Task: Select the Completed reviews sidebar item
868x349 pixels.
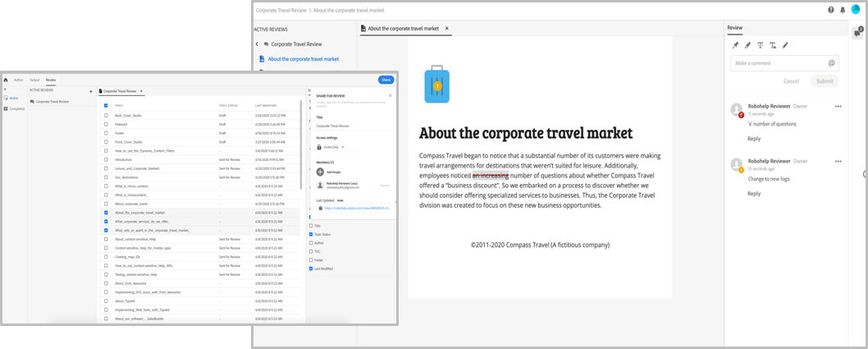Action: 14,108
